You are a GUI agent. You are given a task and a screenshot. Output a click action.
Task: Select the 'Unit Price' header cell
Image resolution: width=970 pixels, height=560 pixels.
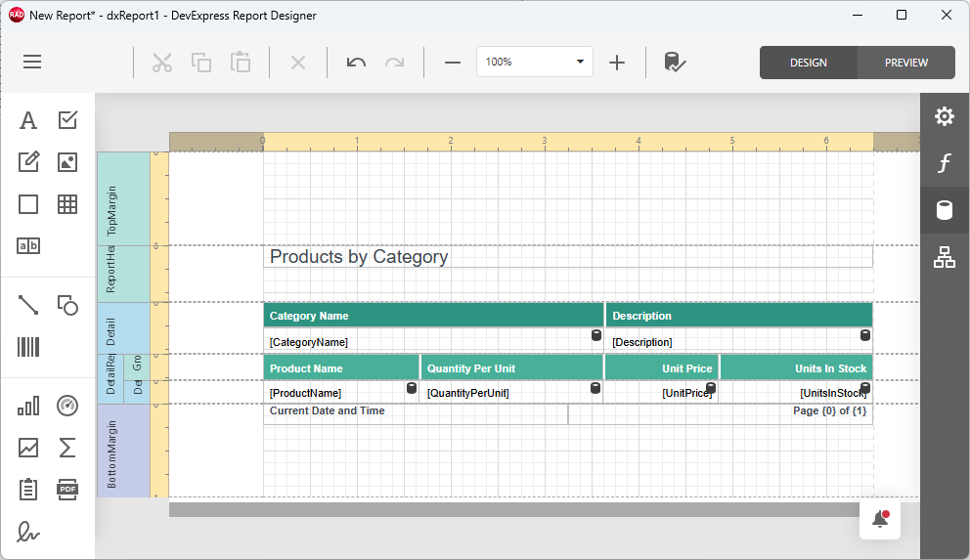coord(661,367)
